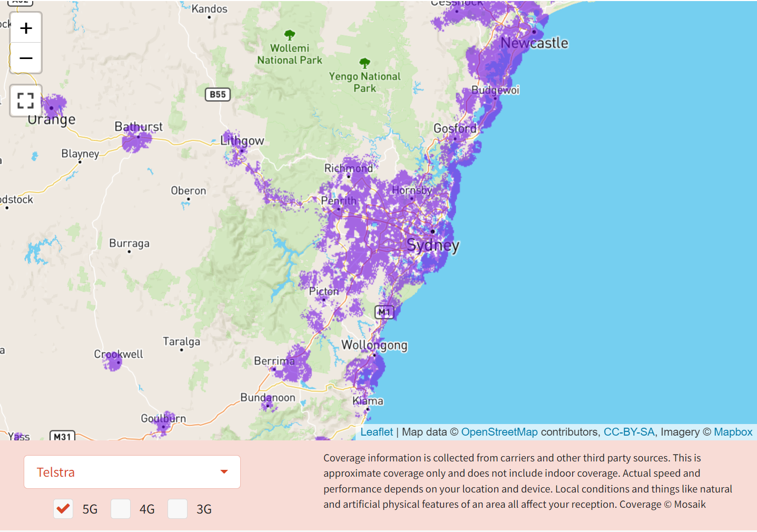Click the 4G label text

[x=147, y=509]
